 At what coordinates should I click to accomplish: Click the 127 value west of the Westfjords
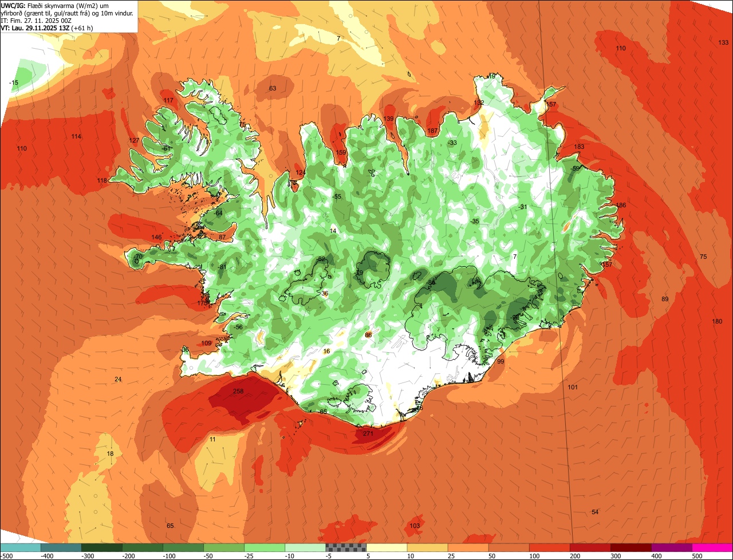click(x=134, y=141)
